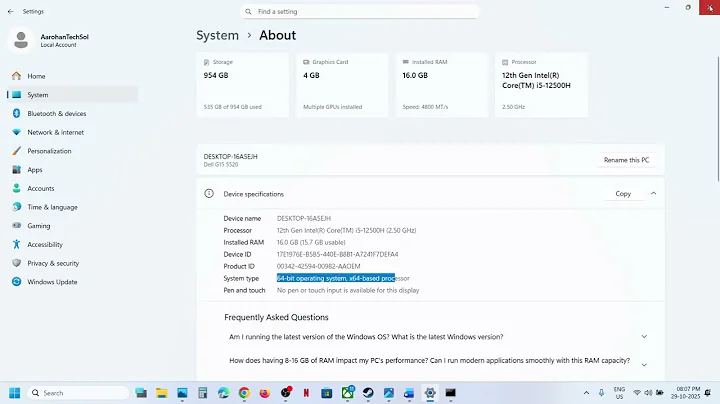Open the Windows Start menu

pyautogui.click(x=15, y=393)
